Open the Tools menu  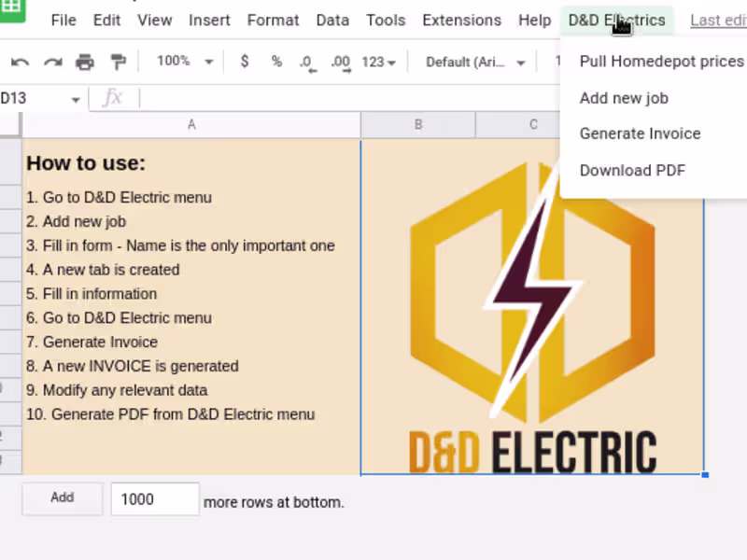[x=386, y=20]
